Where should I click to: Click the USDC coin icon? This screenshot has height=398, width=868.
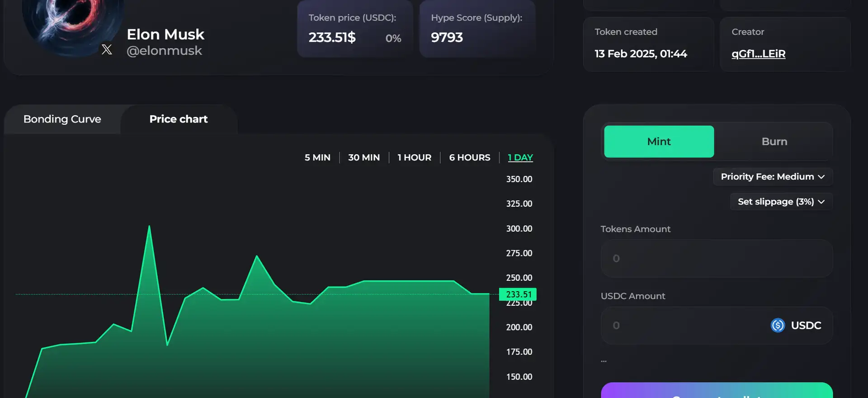778,325
